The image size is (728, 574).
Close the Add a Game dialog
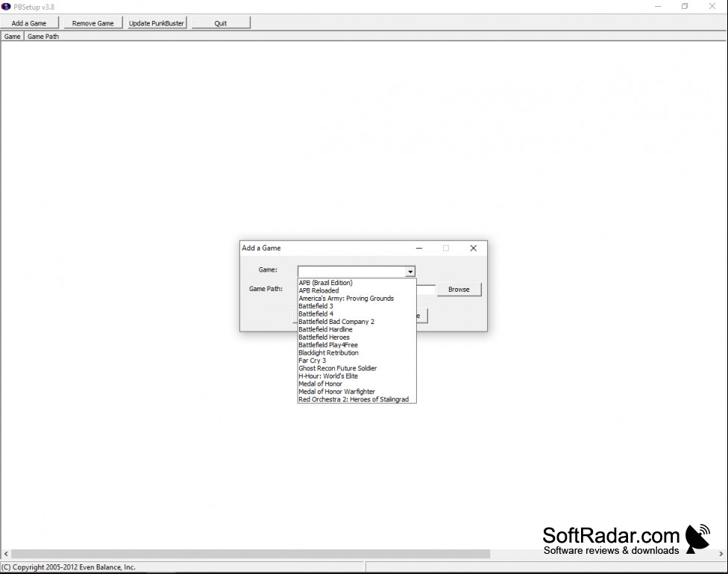tap(473, 249)
